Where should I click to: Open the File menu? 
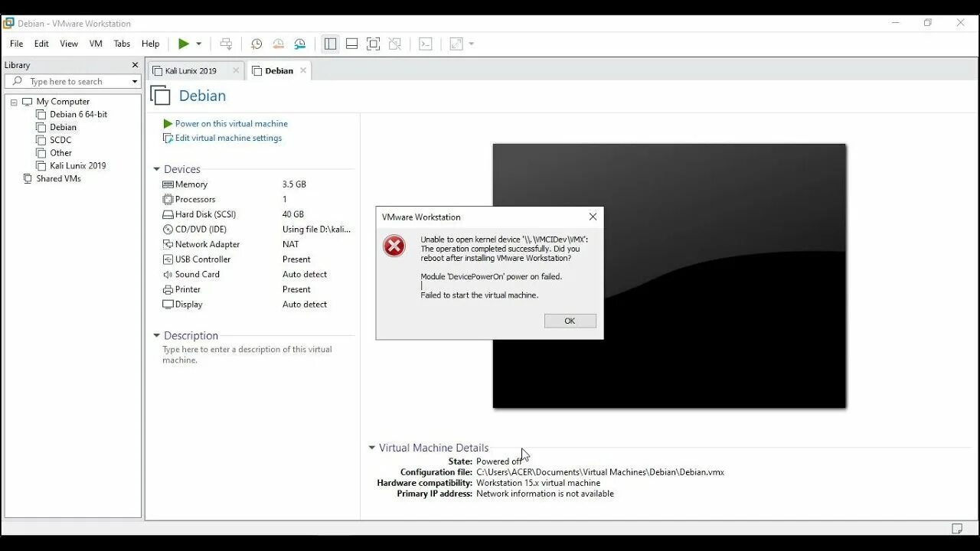pyautogui.click(x=16, y=44)
